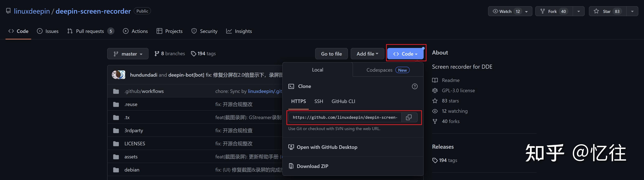Select the HTTPS clone option
This screenshot has width=644, height=180.
pos(298,101)
